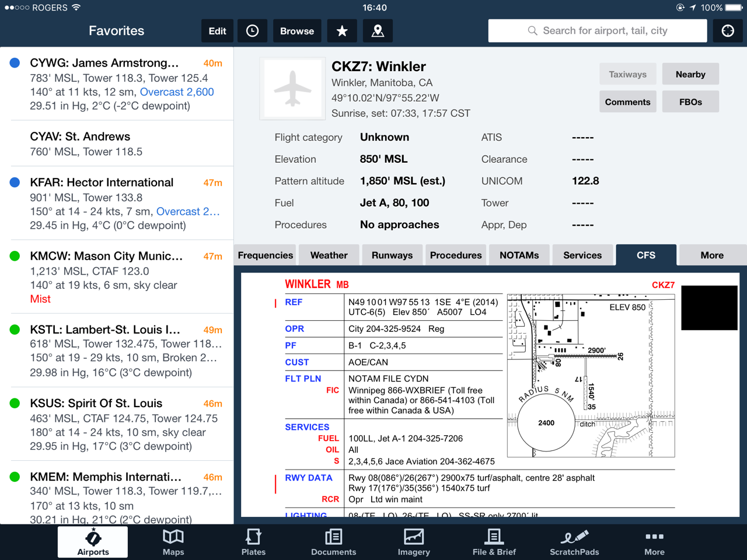Screen dimensions: 747x560
Task: Open the FBOs button
Action: (x=690, y=102)
